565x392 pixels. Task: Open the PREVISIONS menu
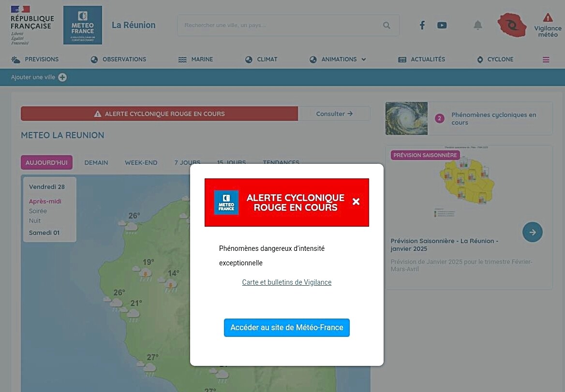pos(42,59)
